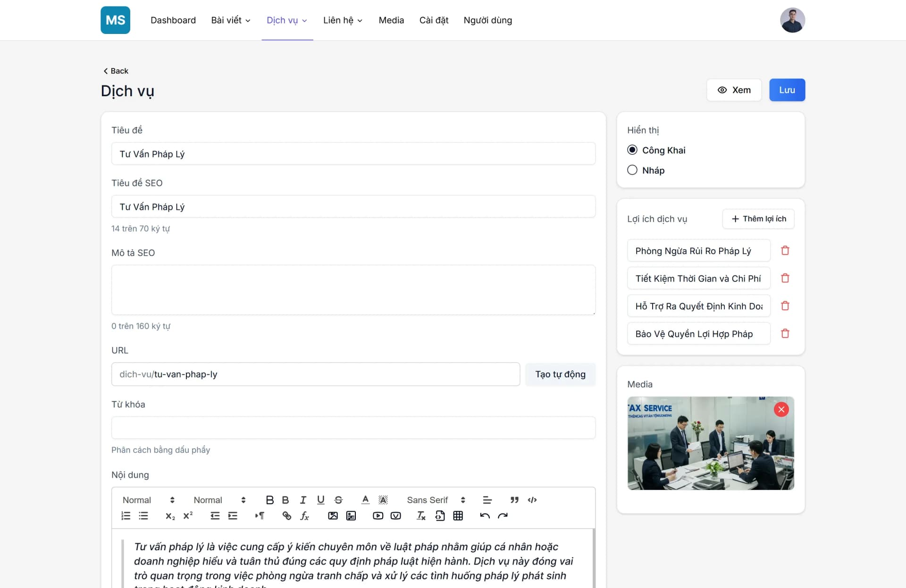
Task: Toggle strikethrough formatting in the editor
Action: 339,500
